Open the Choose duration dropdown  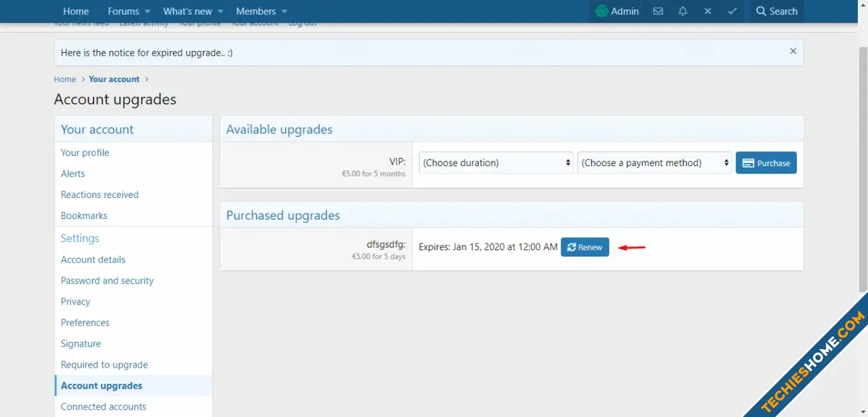point(496,163)
